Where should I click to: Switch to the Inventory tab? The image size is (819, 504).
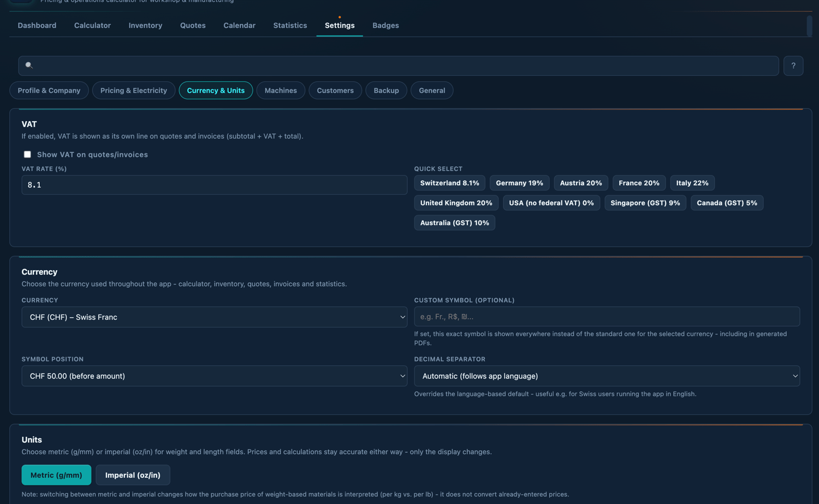coord(145,26)
